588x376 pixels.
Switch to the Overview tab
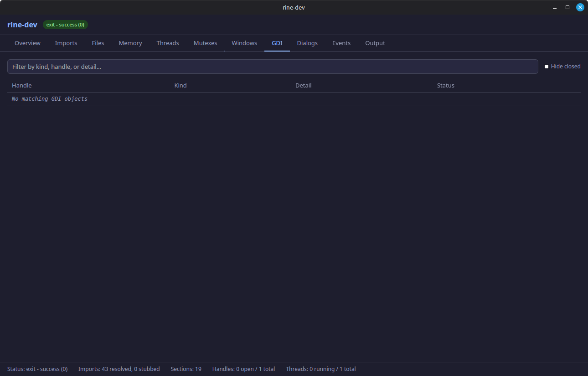pos(27,43)
